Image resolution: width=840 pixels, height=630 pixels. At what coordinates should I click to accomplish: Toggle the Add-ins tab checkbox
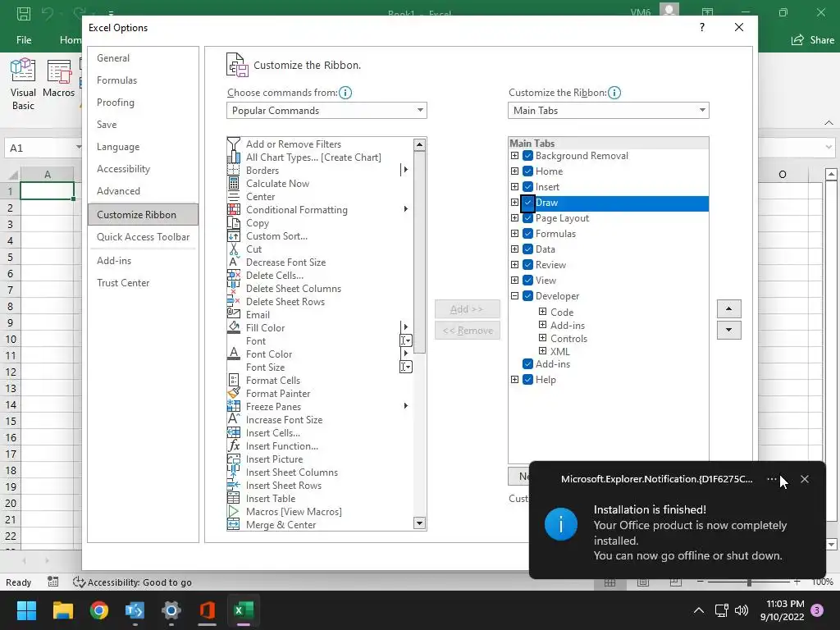527,363
